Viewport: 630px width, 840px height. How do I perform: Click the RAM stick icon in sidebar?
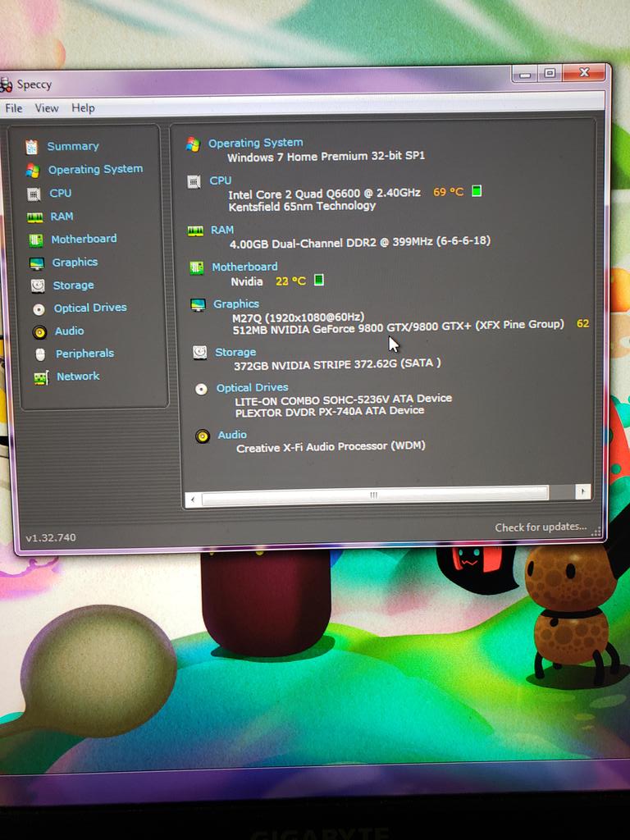tap(34, 217)
